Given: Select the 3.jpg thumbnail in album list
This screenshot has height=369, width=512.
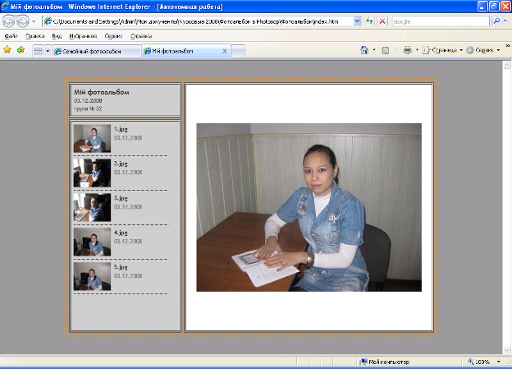Looking at the screenshot, I should point(92,207).
